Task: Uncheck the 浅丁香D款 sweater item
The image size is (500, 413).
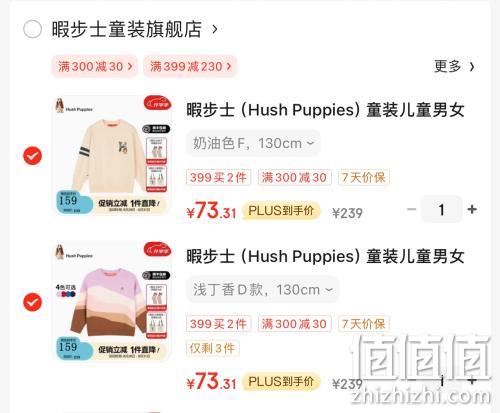Action: tap(33, 302)
